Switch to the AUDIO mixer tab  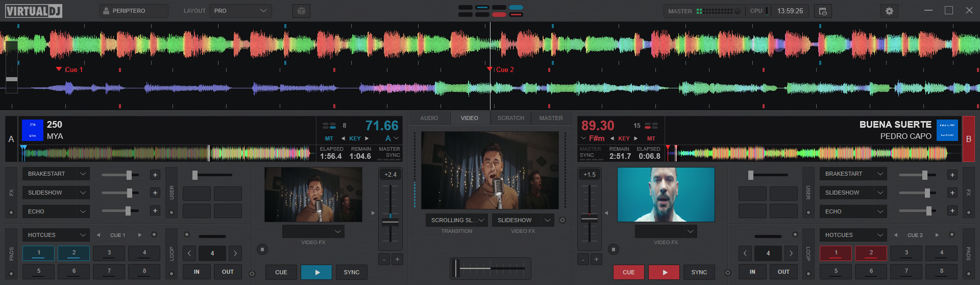click(429, 118)
